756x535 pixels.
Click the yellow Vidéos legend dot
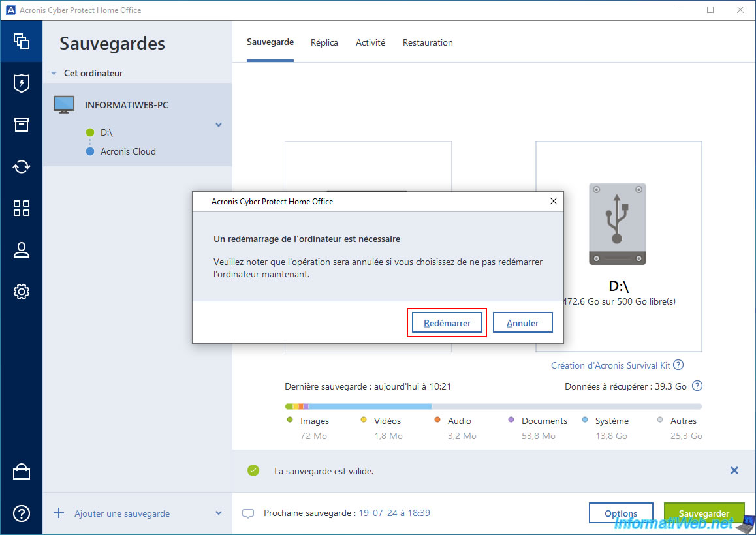[364, 420]
